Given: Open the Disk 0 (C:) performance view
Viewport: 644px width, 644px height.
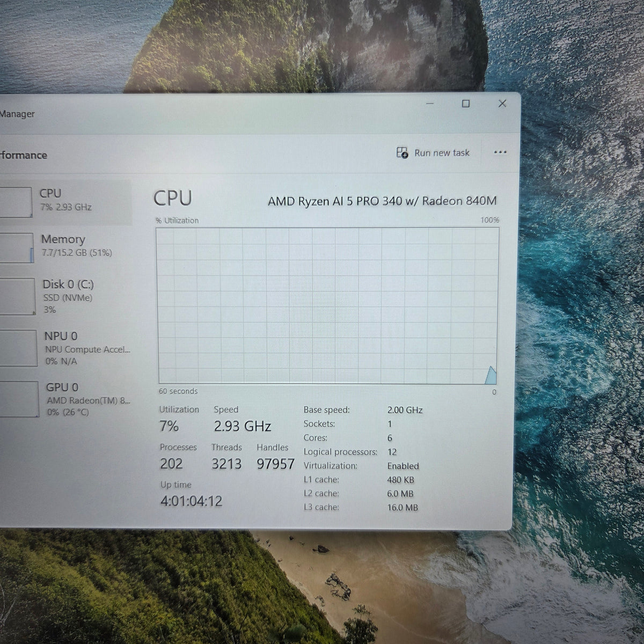Looking at the screenshot, I should tap(65, 297).
